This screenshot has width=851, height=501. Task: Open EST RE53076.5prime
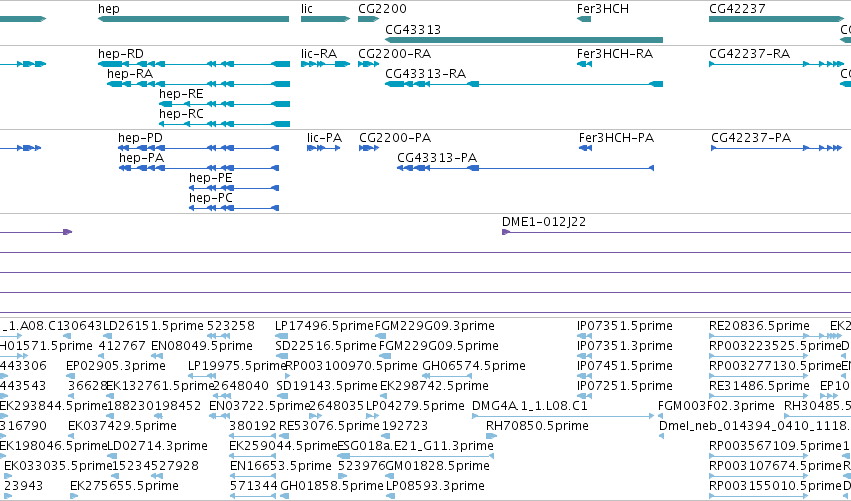pyautogui.click(x=329, y=426)
